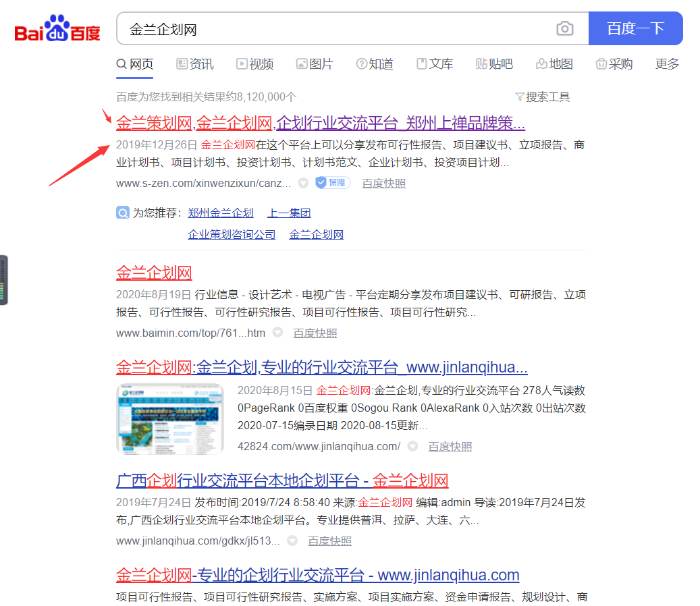Open 百度快照 for baimin.com result
This screenshot has width=700, height=606.
pos(315,333)
